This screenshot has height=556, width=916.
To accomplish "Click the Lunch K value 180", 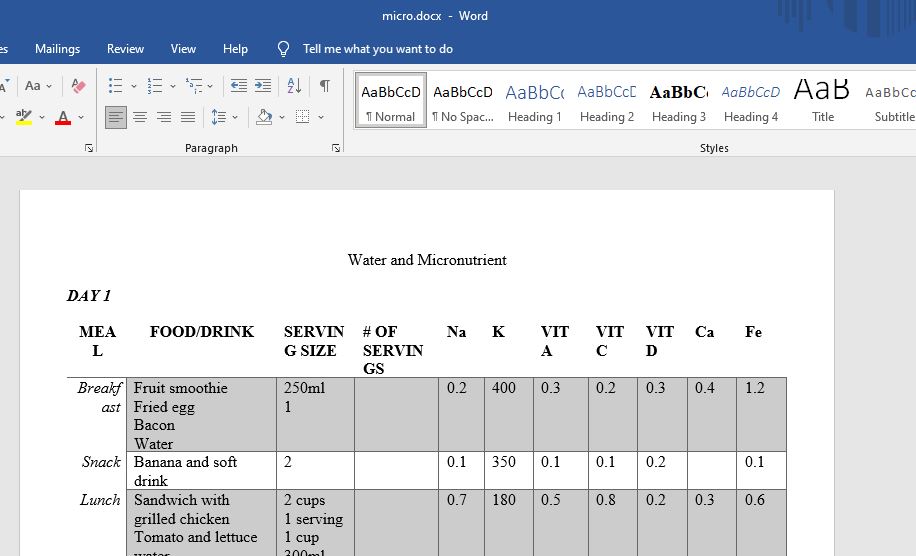I will [504, 500].
